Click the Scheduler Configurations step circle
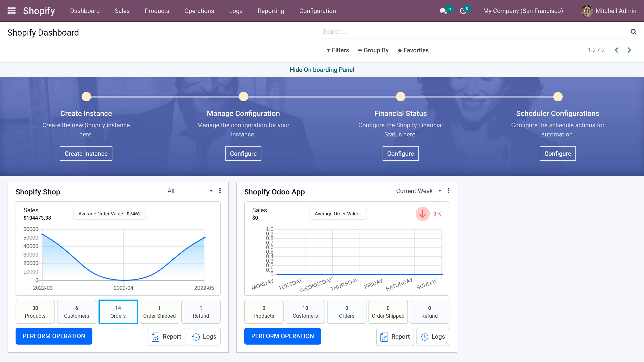Viewport: 644px width, 362px height. click(558, 97)
